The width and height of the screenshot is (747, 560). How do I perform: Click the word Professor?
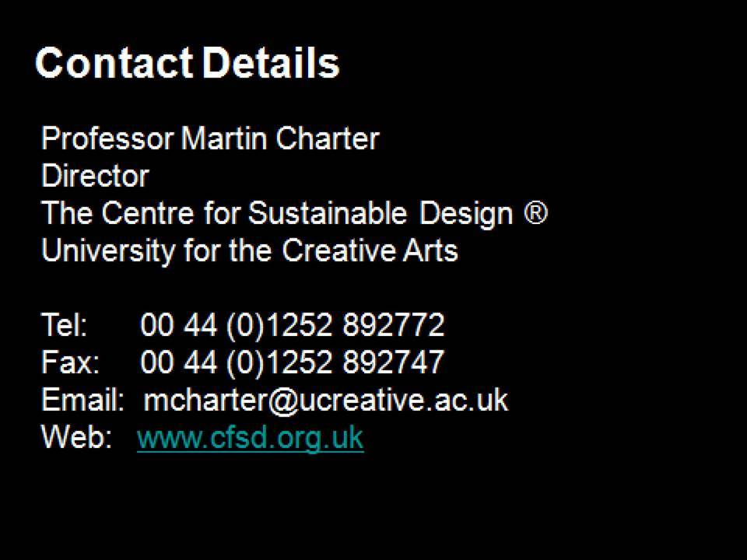[107, 138]
